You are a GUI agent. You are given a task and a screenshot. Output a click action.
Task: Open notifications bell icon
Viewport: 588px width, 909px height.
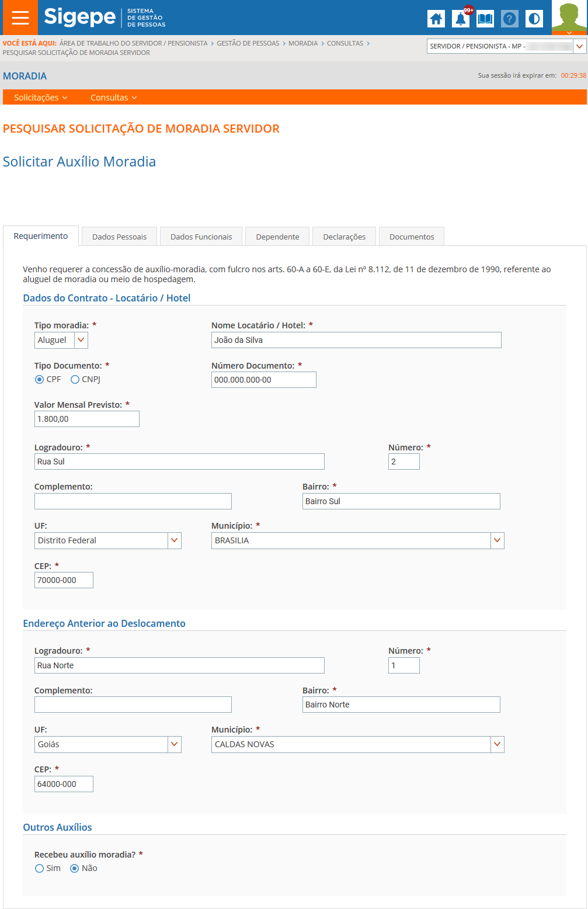[461, 19]
